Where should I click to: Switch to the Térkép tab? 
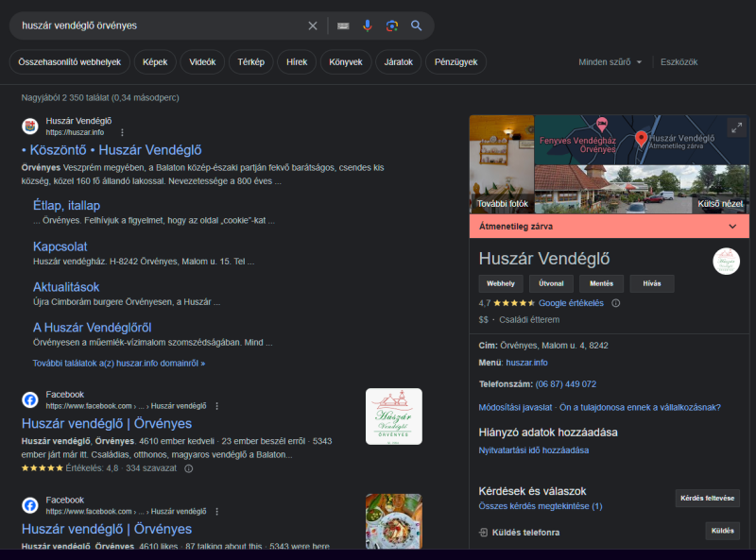[251, 62]
